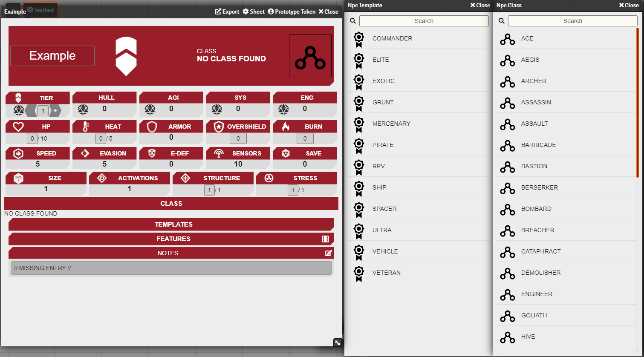Click the DEMOLISHER class node icon
Image resolution: width=644 pixels, height=357 pixels.
point(508,273)
